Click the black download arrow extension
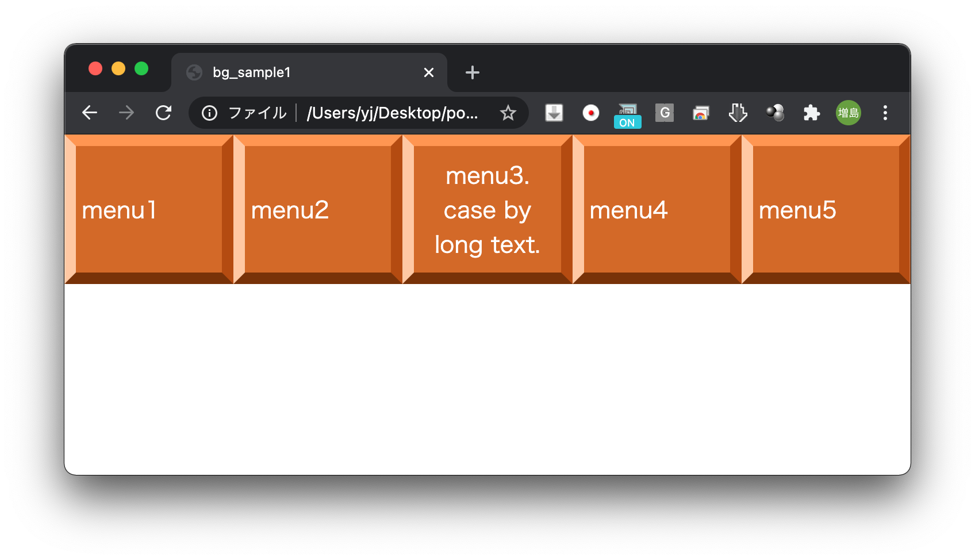Image resolution: width=975 pixels, height=560 pixels. click(x=738, y=113)
